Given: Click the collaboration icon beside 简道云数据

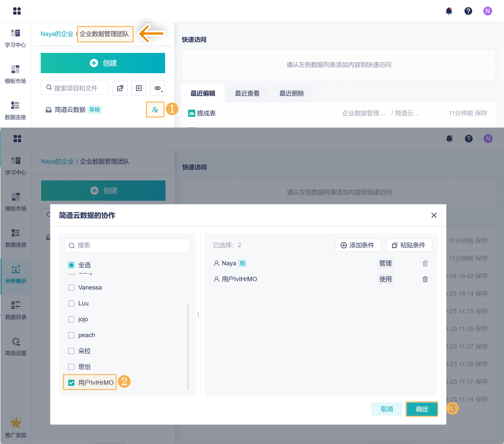Looking at the screenshot, I should [x=155, y=110].
